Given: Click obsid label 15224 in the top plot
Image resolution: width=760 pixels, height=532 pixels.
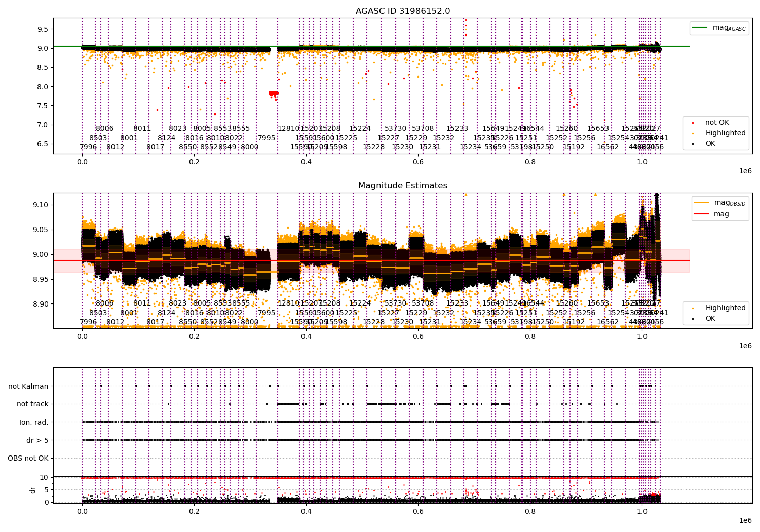Looking at the screenshot, I should tap(360, 129).
